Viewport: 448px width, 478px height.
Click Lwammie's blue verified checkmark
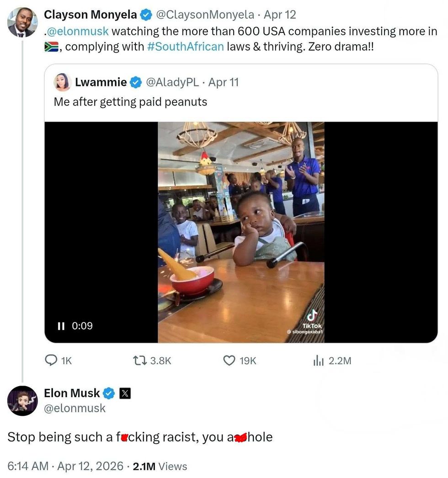pyautogui.click(x=136, y=83)
